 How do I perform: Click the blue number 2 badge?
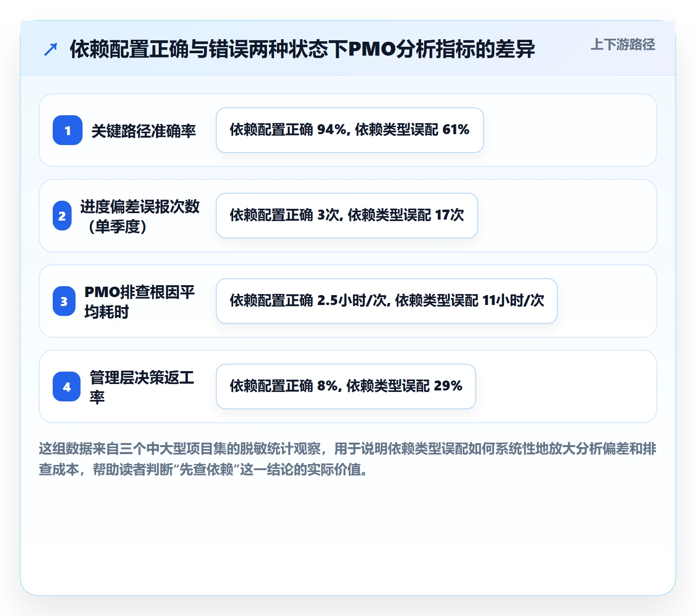[62, 216]
